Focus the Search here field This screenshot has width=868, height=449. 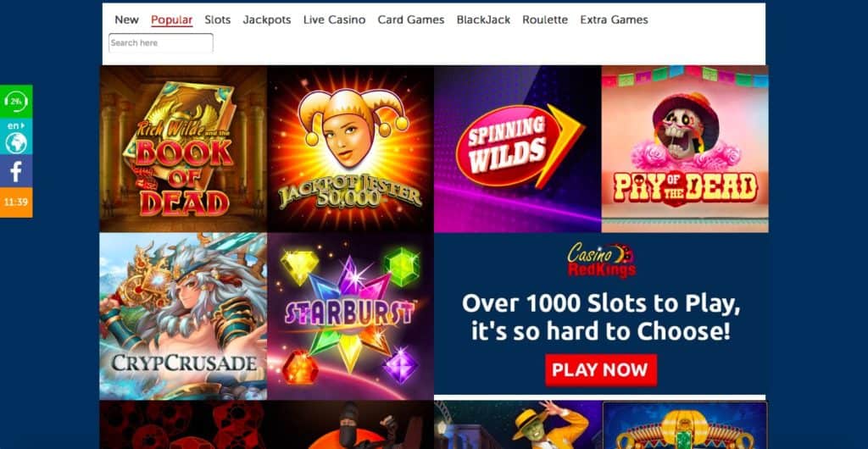coord(161,43)
